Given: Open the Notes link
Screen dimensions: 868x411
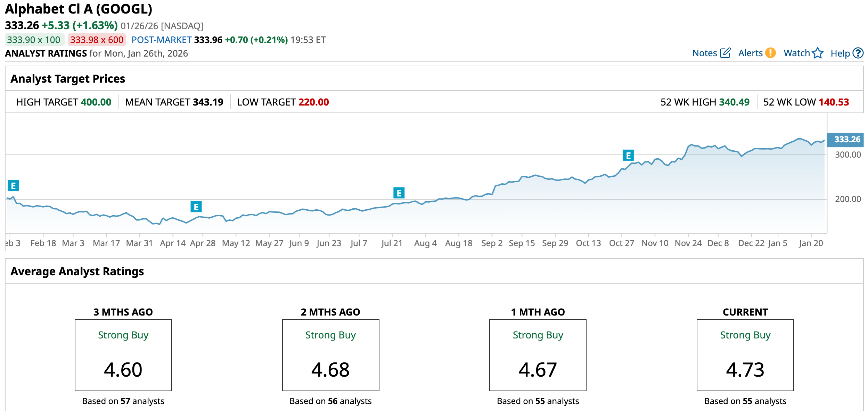Looking at the screenshot, I should point(704,53).
